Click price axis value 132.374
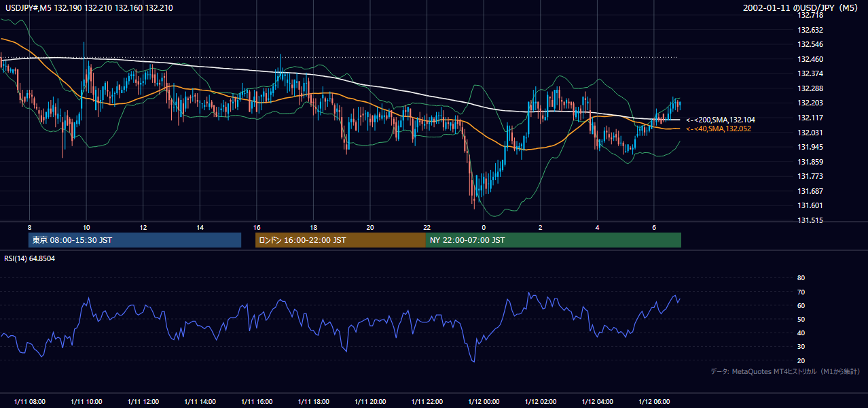Image resolution: width=868 pixels, height=408 pixels. pyautogui.click(x=810, y=73)
